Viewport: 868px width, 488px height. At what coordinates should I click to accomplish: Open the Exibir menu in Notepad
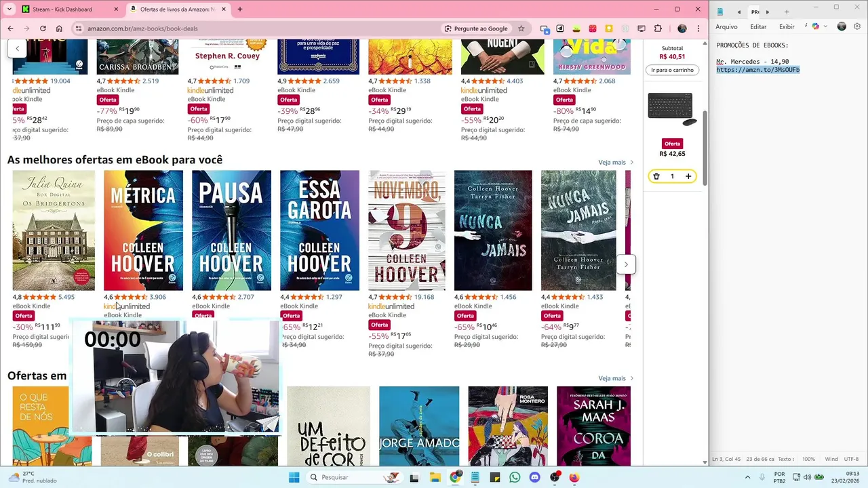pos(787,26)
